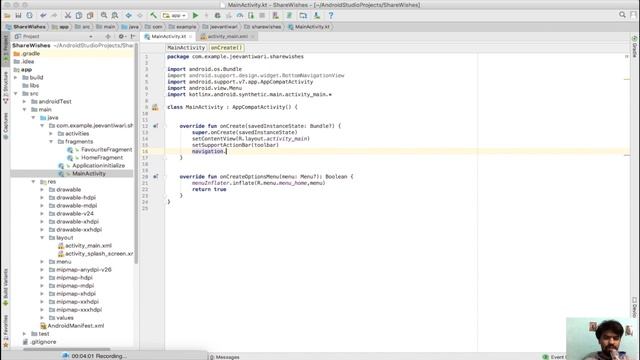Screen dimensions: 640x360
Task: Click the Replace icon in toolbar
Action: 115,16
